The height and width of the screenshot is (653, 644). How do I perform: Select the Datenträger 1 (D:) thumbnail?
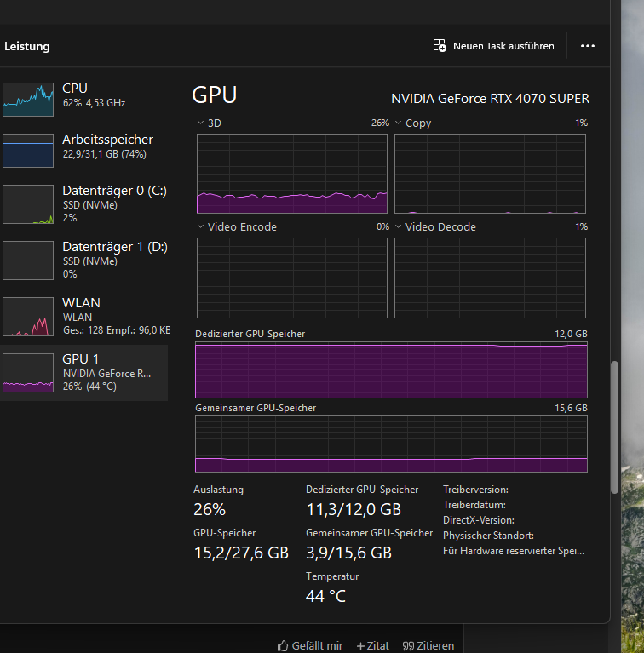click(28, 261)
